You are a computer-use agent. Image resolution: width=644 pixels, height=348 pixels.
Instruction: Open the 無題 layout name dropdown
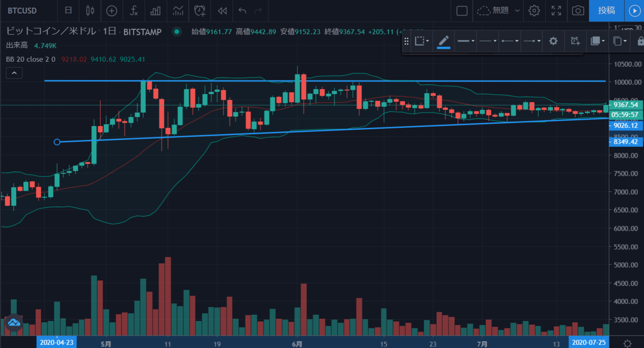click(499, 10)
